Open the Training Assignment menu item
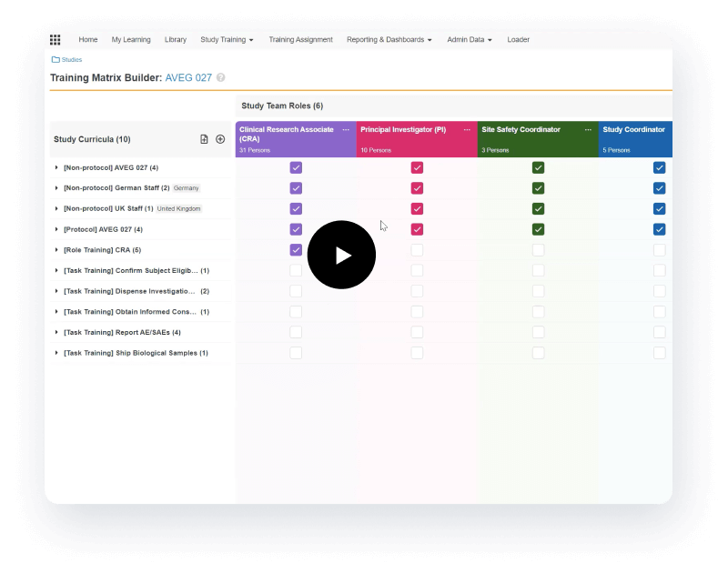 pyautogui.click(x=300, y=40)
